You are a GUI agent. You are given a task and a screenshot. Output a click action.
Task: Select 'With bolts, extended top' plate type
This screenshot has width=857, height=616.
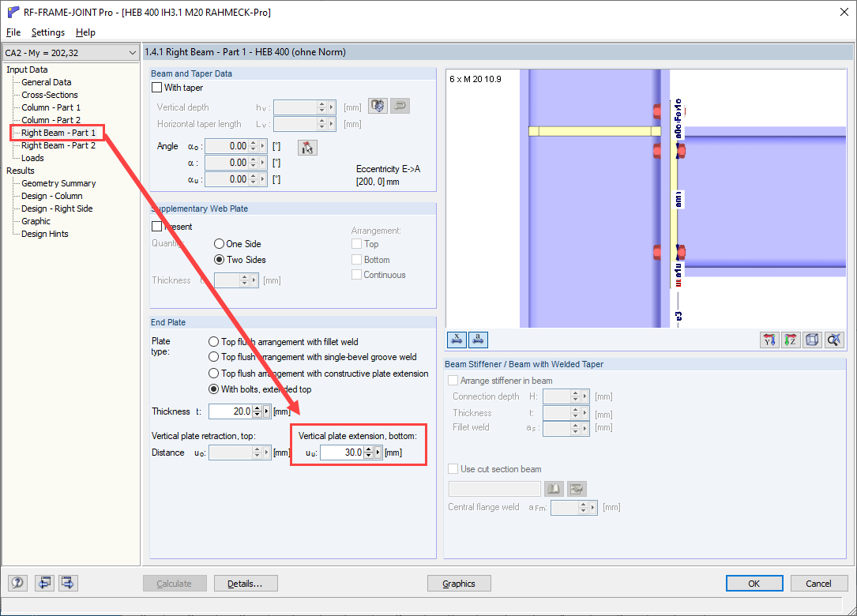[214, 389]
